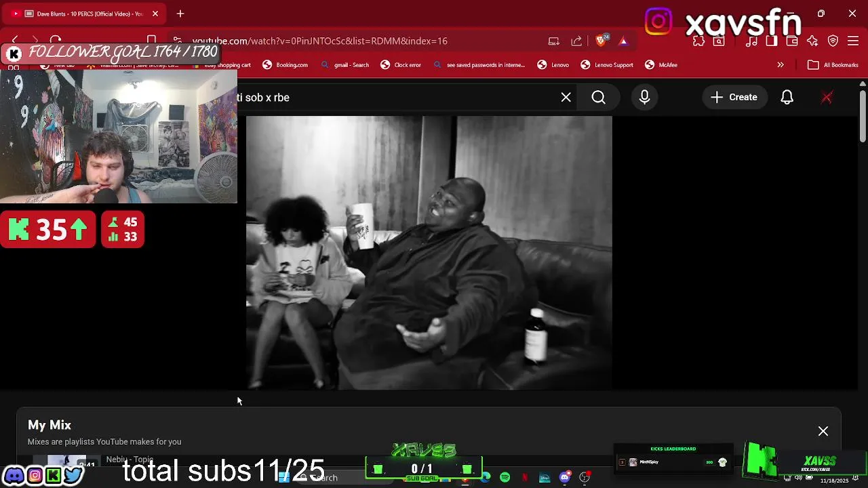Click the Discord icon in stream overlay
Screen dimensions: 868x488
14,476
